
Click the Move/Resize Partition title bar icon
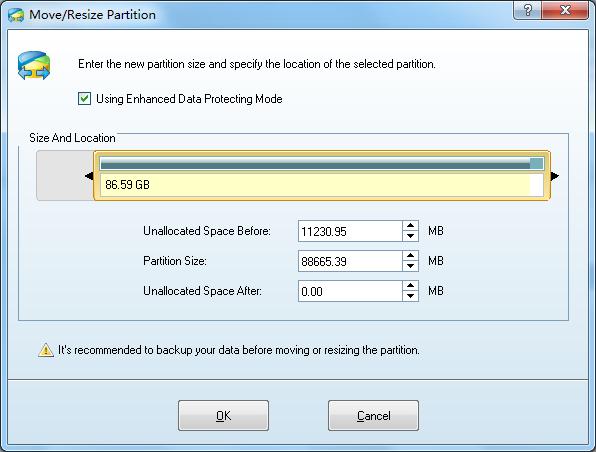coord(16,15)
